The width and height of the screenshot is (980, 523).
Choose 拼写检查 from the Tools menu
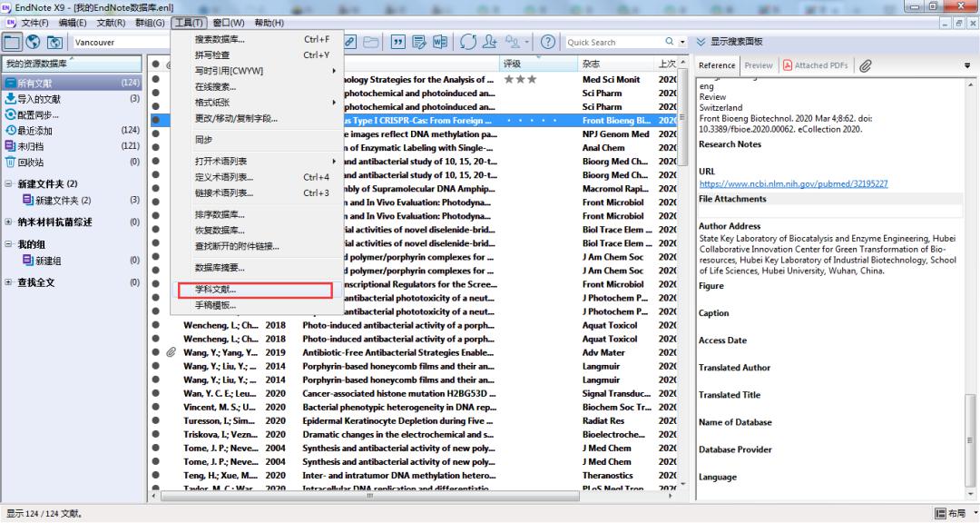coord(256,55)
